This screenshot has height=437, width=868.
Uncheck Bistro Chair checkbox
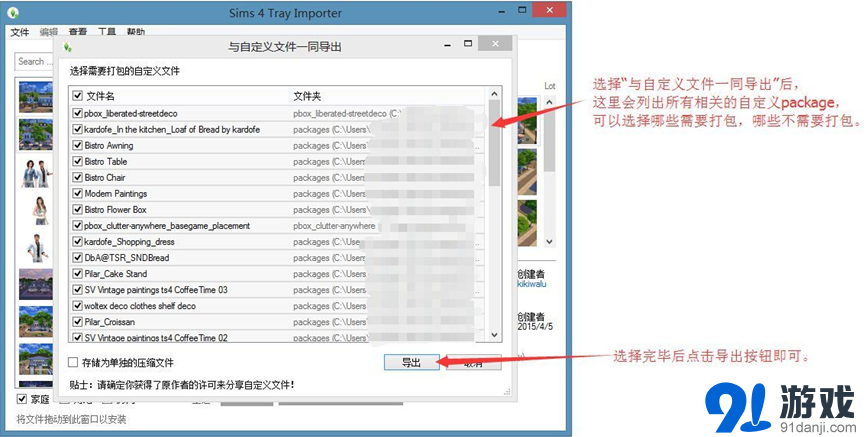point(78,177)
